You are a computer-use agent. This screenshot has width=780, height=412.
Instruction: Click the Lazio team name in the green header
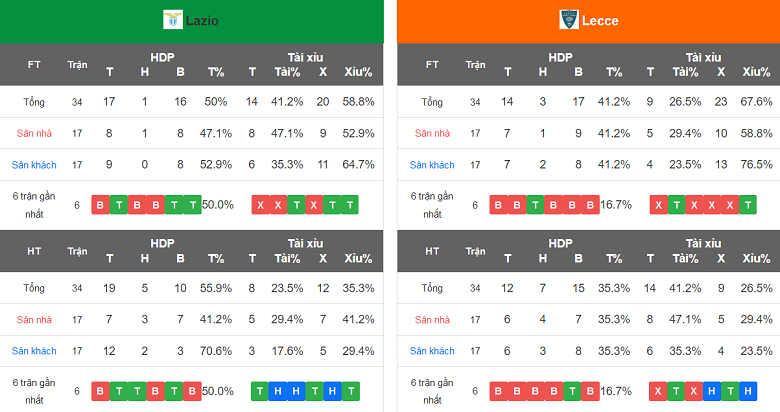coord(202,20)
